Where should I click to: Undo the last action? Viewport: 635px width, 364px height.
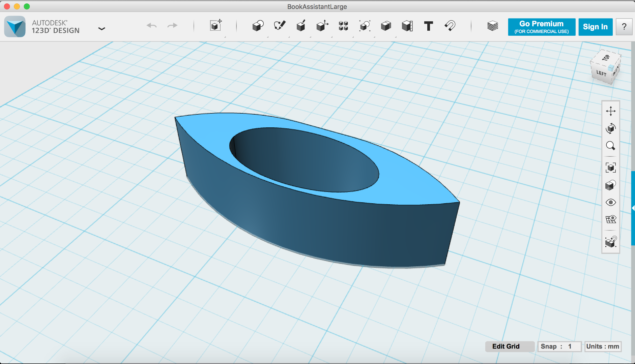(x=152, y=26)
